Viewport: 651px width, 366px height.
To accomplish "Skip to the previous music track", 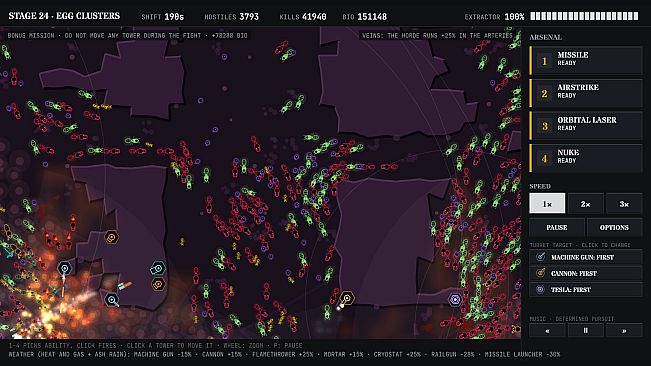I will click(547, 330).
